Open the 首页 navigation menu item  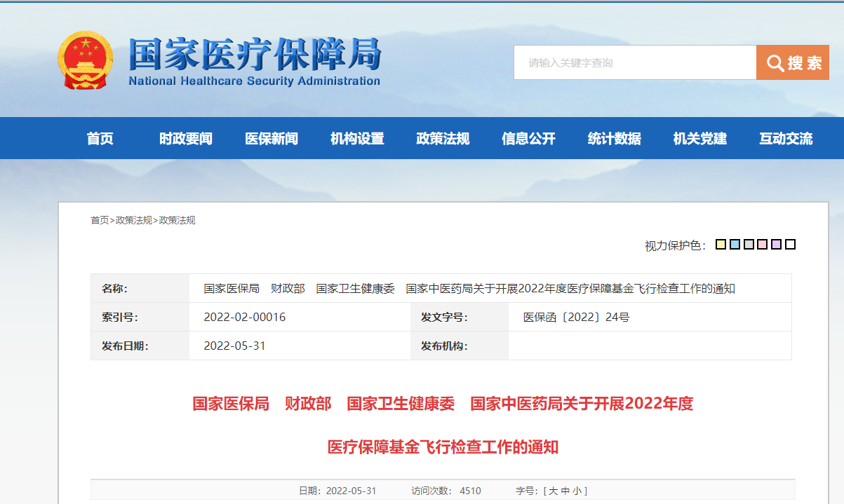click(x=100, y=139)
